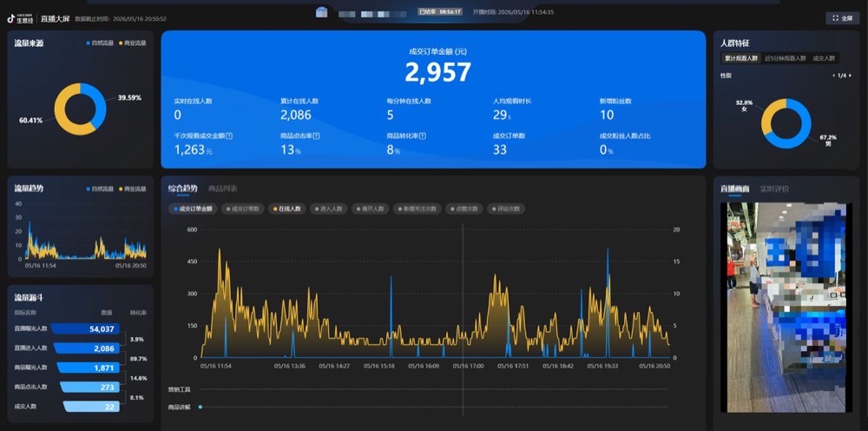
Task: Click the 累计在线人数 value 2,086
Action: coord(296,116)
